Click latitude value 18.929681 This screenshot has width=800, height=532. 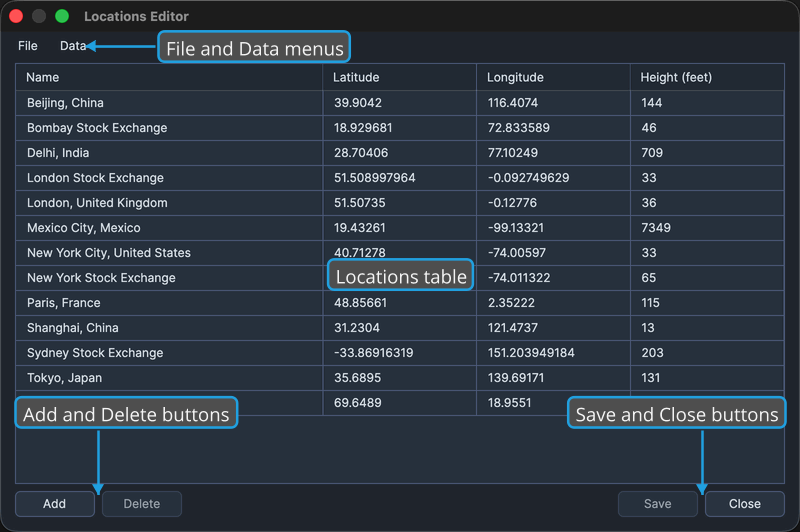(x=363, y=128)
